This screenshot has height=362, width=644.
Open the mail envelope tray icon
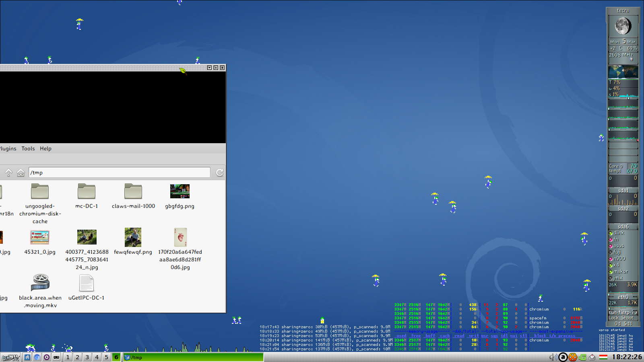click(x=592, y=357)
